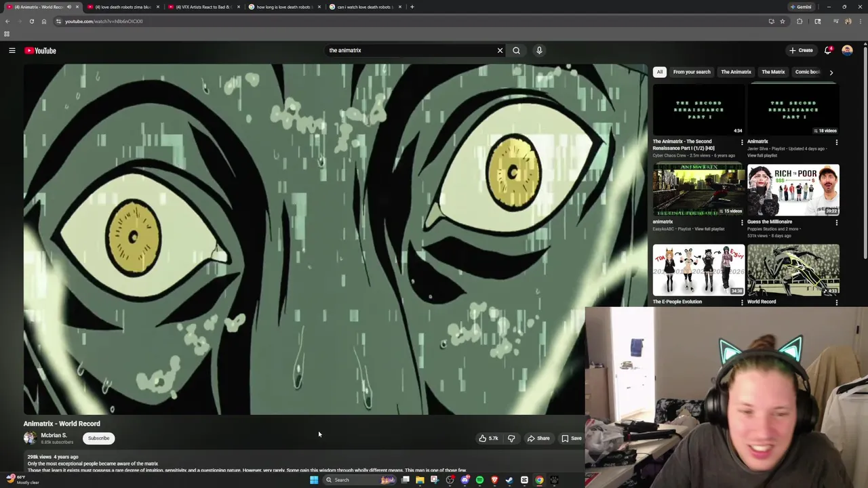Go to the YouTube home logo
This screenshot has height=488, width=868.
(40, 50)
